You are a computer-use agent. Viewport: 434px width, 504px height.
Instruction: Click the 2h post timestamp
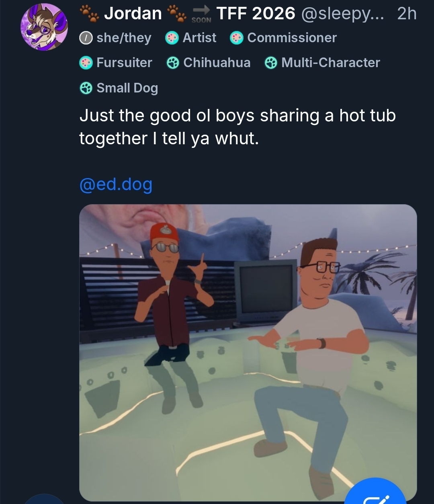point(407,14)
